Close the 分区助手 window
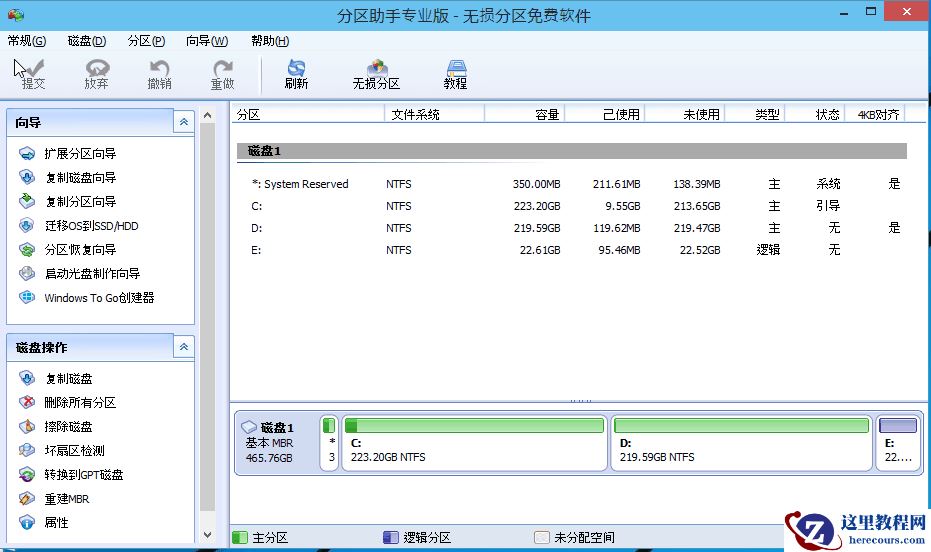 tap(907, 12)
